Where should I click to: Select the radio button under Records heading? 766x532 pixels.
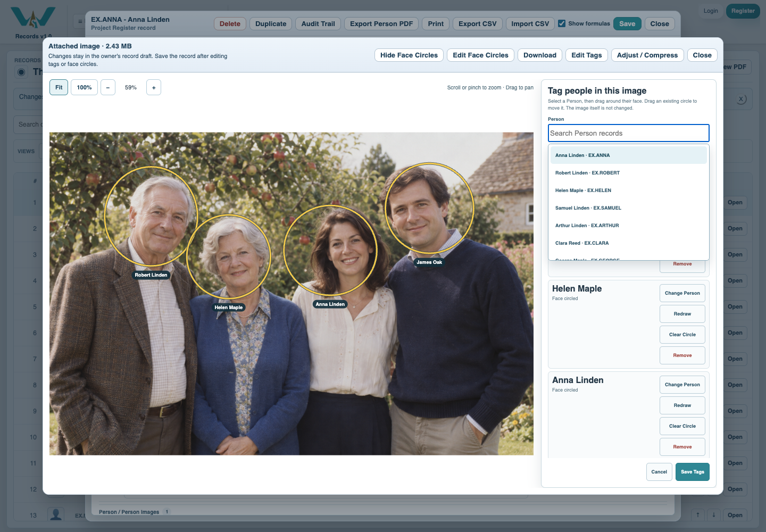(21, 72)
